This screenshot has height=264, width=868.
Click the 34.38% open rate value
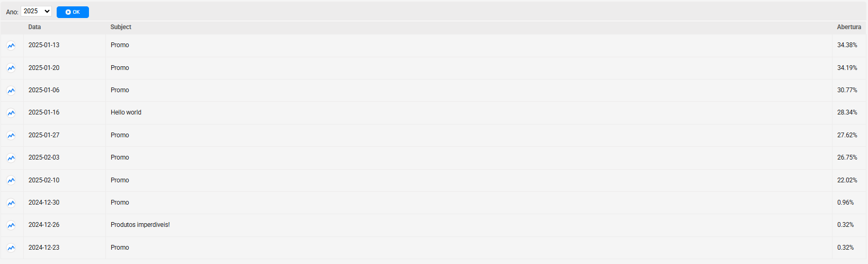coord(847,45)
